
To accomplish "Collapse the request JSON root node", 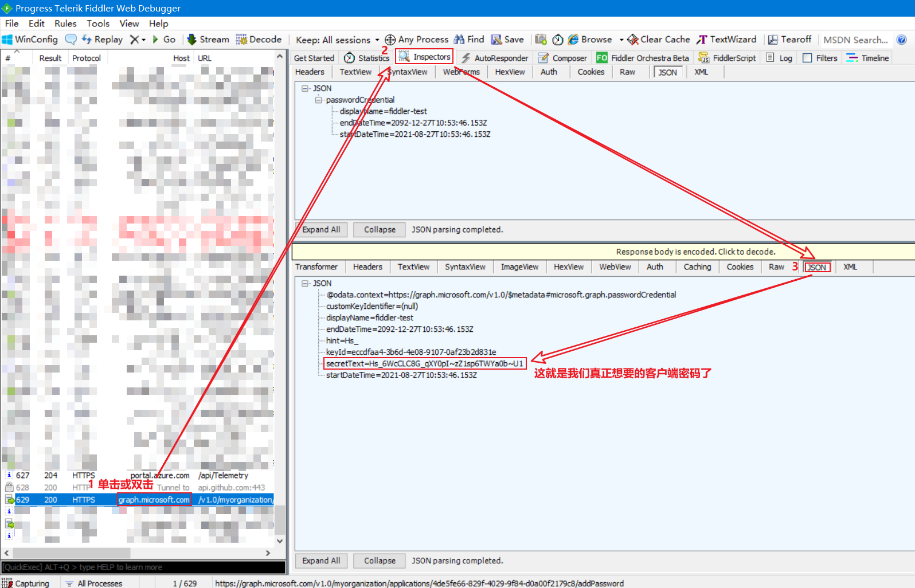I will (x=305, y=88).
